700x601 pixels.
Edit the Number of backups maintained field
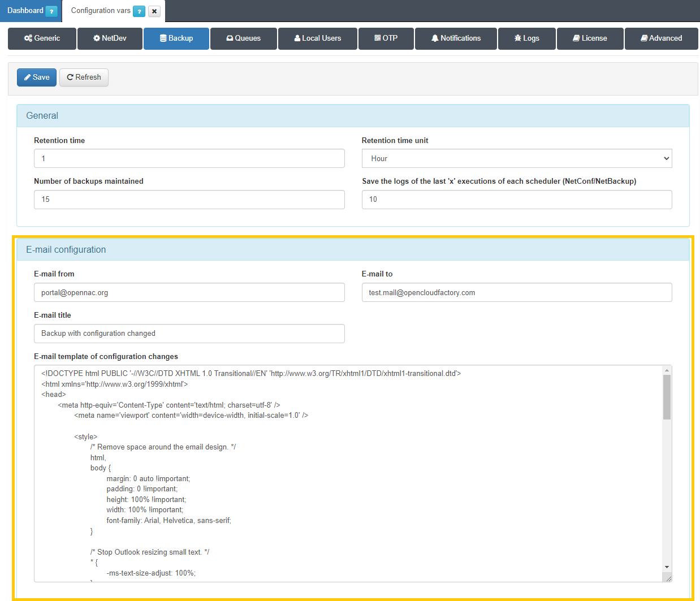[189, 200]
